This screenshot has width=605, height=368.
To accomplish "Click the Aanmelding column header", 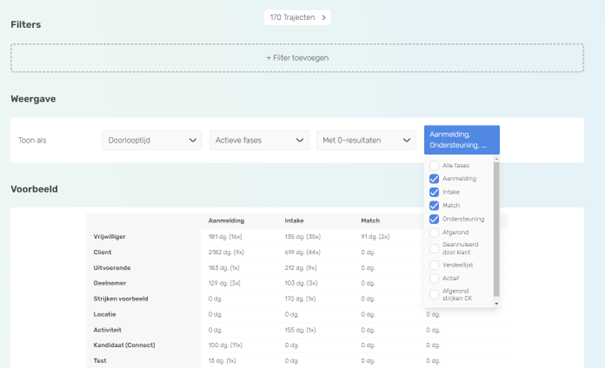I will click(x=226, y=221).
